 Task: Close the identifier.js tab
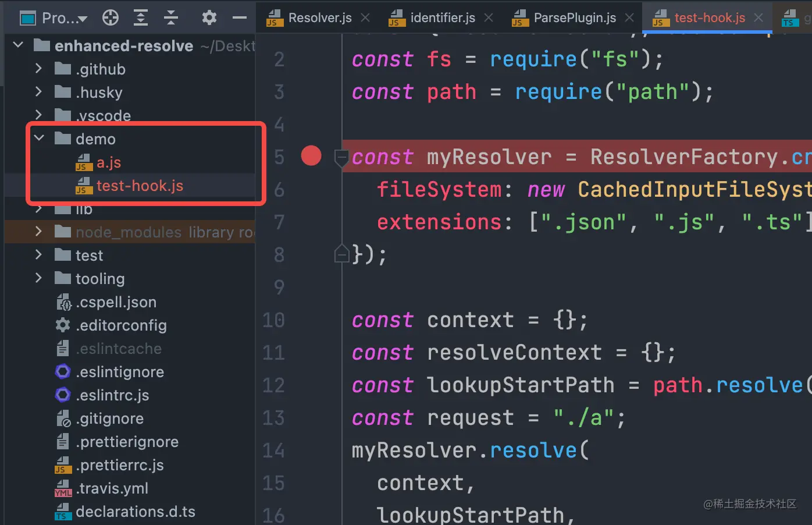point(489,18)
